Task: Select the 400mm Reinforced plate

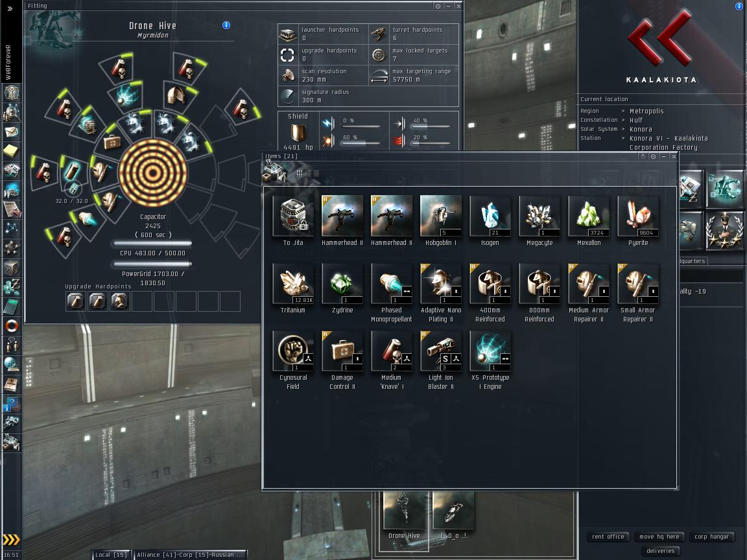Action: [x=490, y=292]
